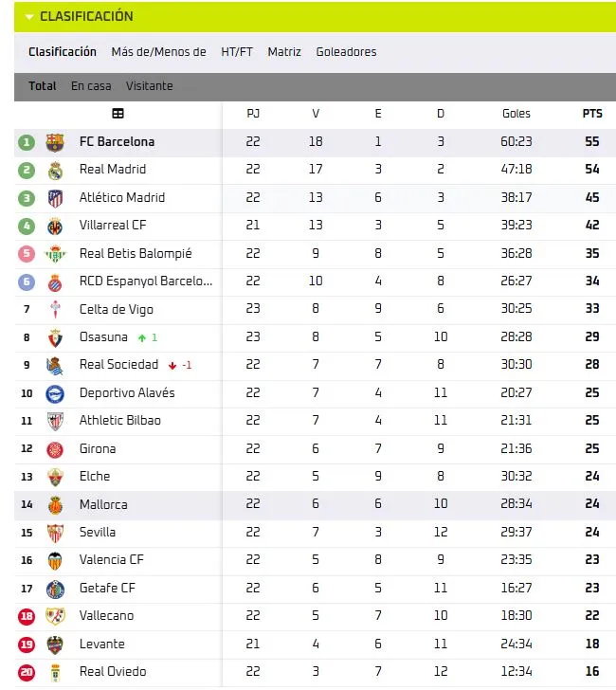616x690 pixels.
Task: Click the Villarreal CF crest icon
Action: point(55,226)
